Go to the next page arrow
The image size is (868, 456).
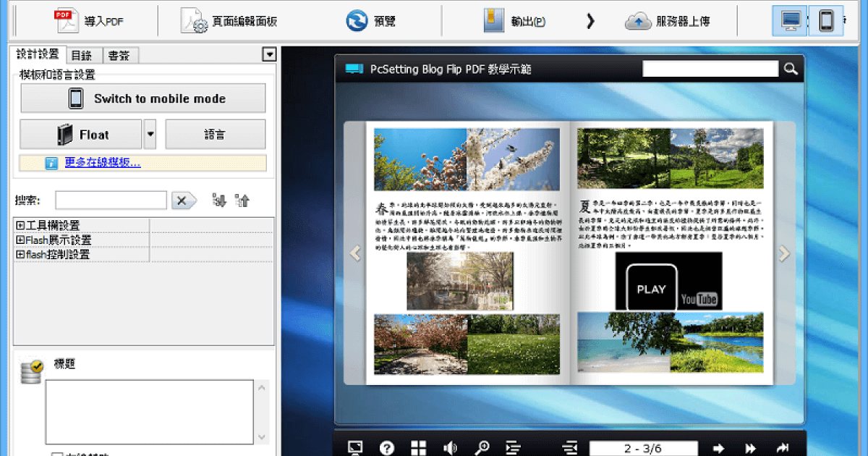(x=719, y=448)
